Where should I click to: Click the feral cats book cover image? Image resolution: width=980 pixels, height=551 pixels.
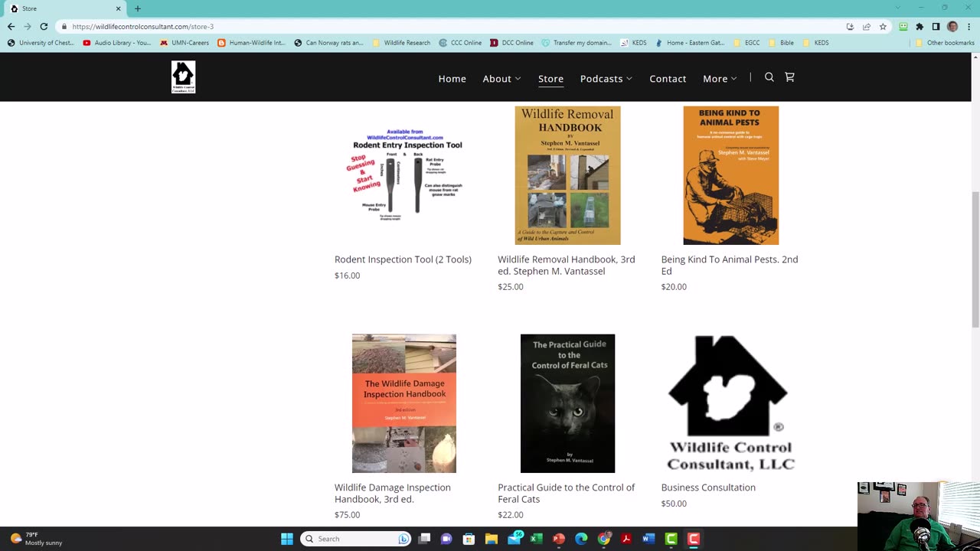(567, 403)
